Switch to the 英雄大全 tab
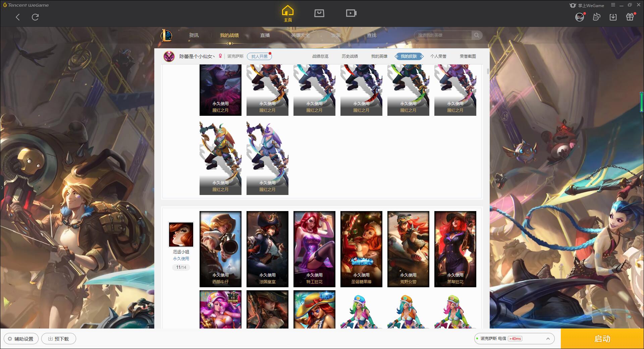 301,35
